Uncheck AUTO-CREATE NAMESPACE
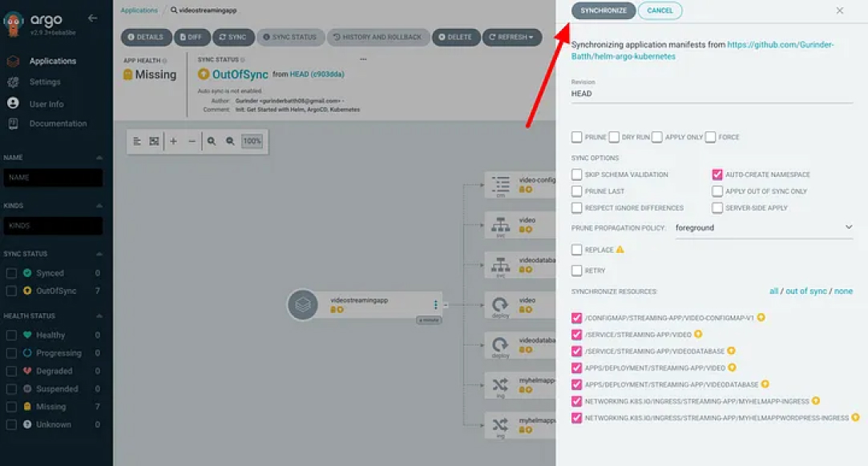This screenshot has height=466, width=868. 717,174
